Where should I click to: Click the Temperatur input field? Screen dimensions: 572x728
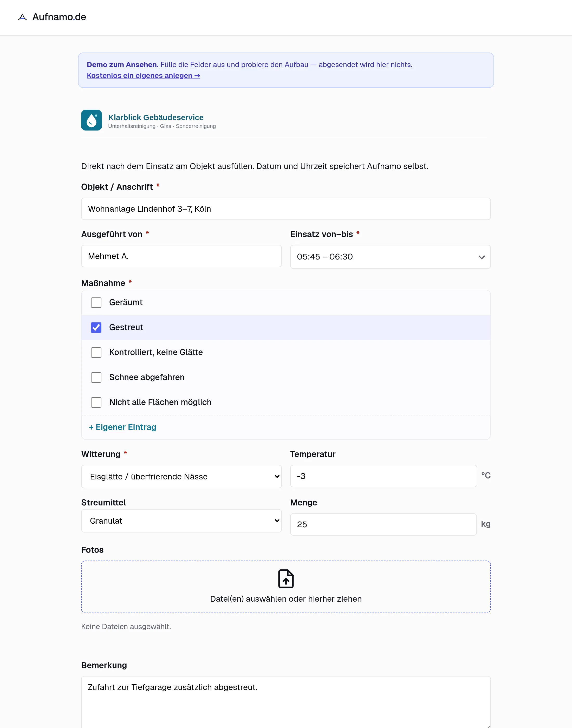383,476
